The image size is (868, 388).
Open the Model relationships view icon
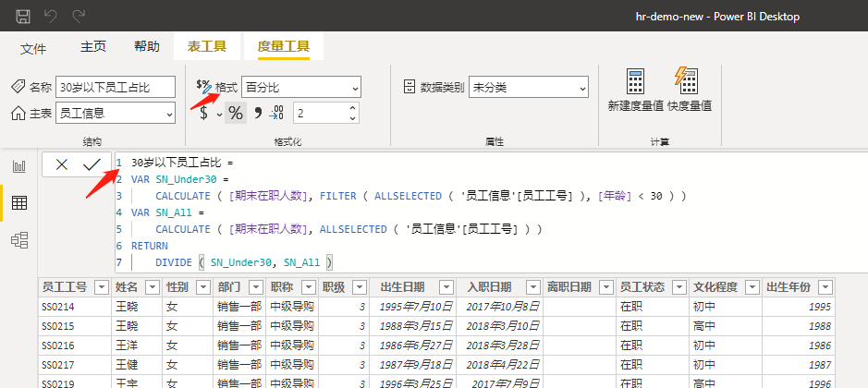pos(18,240)
